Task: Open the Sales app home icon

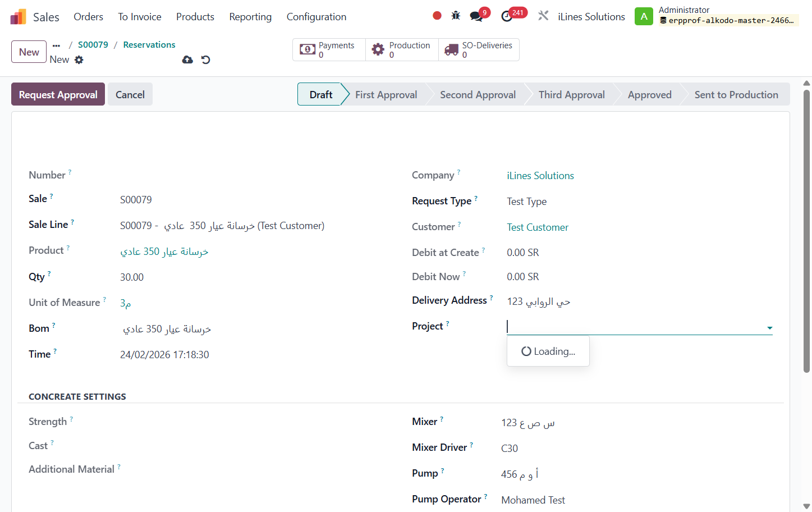Action: click(18, 17)
